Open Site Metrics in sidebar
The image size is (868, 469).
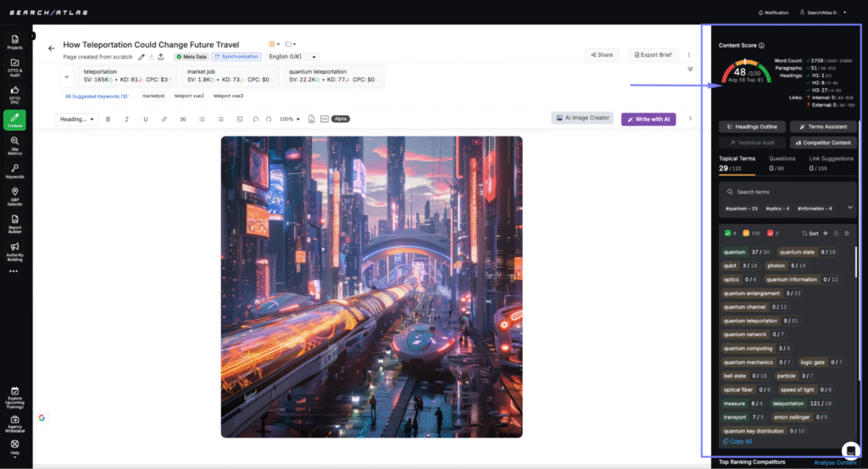(x=15, y=146)
